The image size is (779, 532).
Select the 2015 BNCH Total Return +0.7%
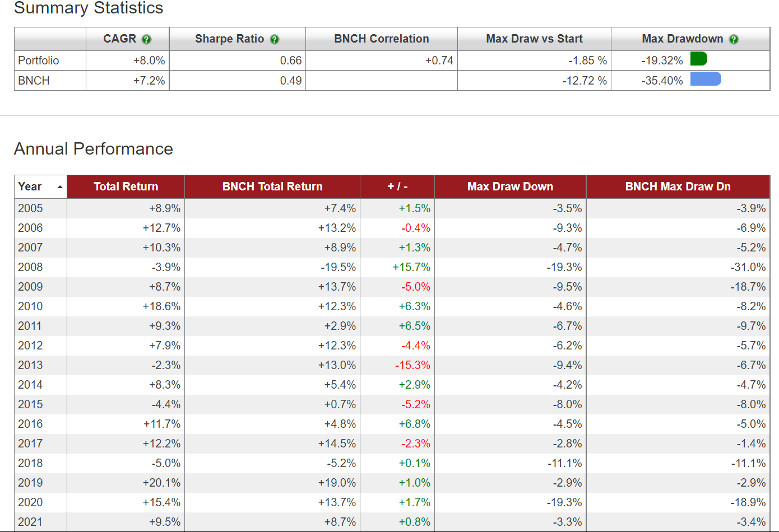340,404
